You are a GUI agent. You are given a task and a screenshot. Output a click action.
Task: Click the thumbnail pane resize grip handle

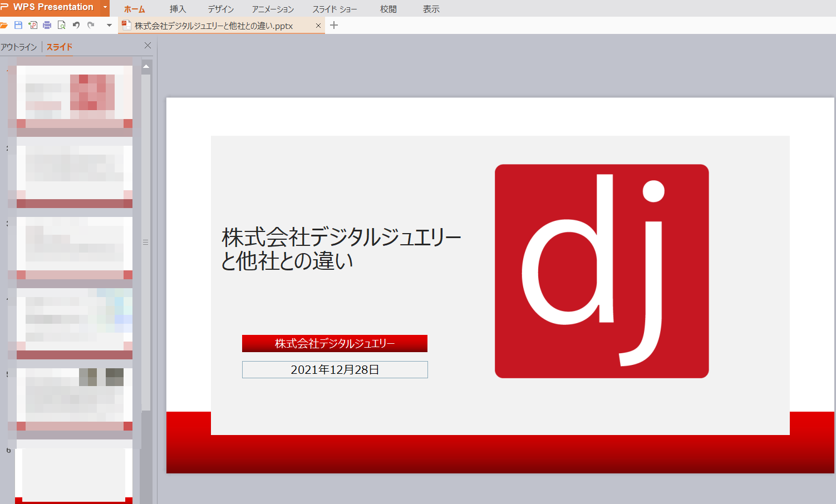pyautogui.click(x=146, y=243)
